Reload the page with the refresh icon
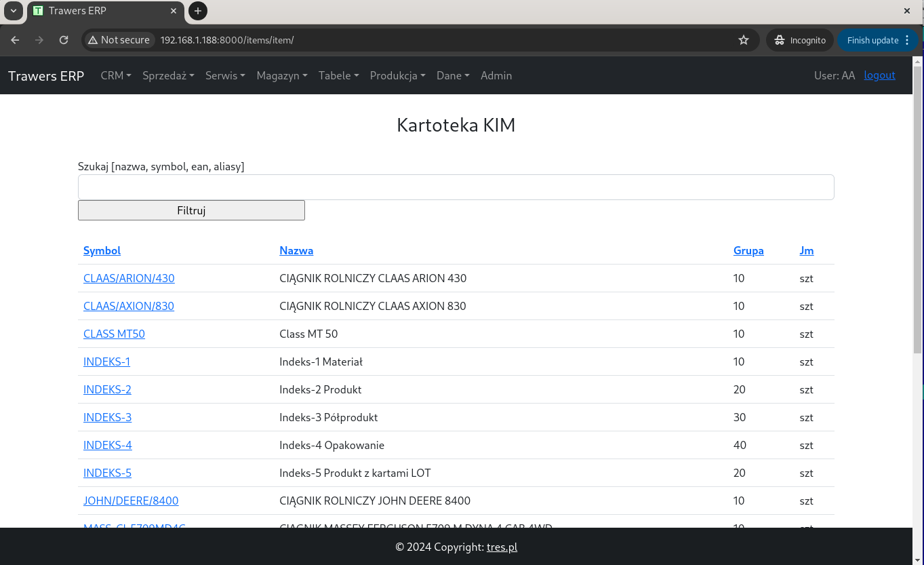The image size is (924, 565). pyautogui.click(x=64, y=40)
